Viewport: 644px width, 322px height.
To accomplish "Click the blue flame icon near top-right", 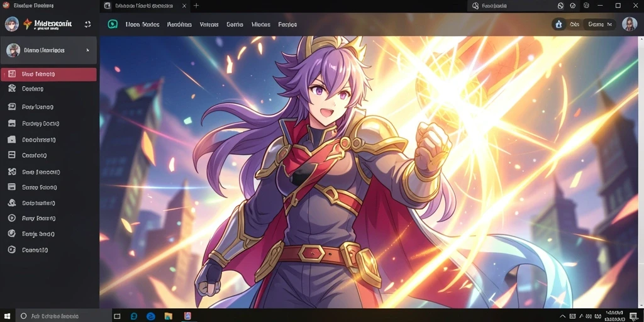I will (x=558, y=25).
